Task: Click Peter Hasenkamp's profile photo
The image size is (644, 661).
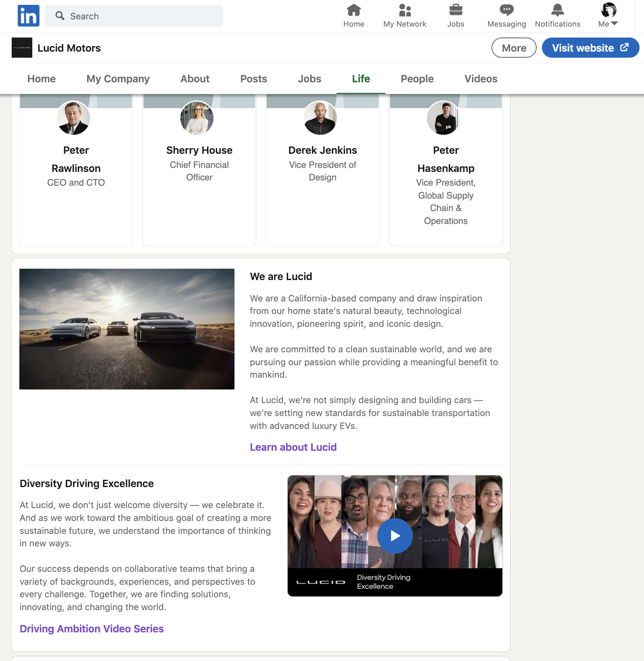Action: (443, 118)
